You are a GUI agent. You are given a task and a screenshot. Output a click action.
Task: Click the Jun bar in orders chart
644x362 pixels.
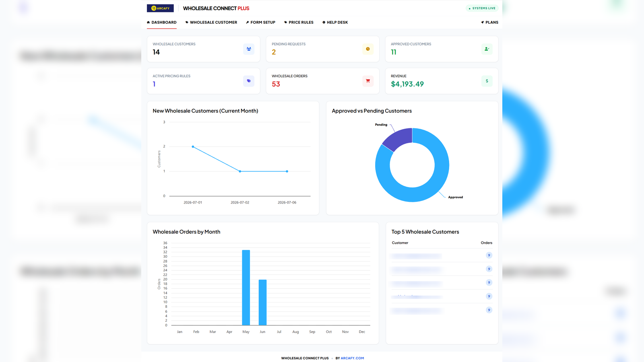coord(262,302)
